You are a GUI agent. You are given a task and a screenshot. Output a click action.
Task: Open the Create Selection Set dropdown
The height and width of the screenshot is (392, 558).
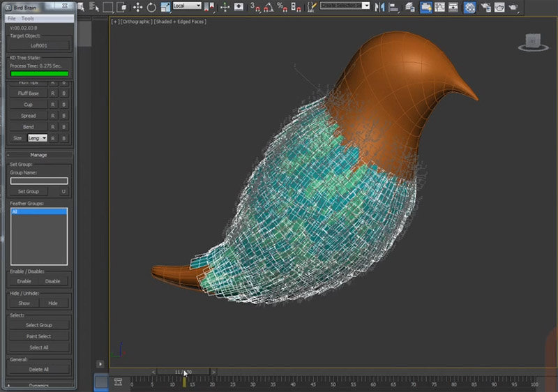(345, 6)
